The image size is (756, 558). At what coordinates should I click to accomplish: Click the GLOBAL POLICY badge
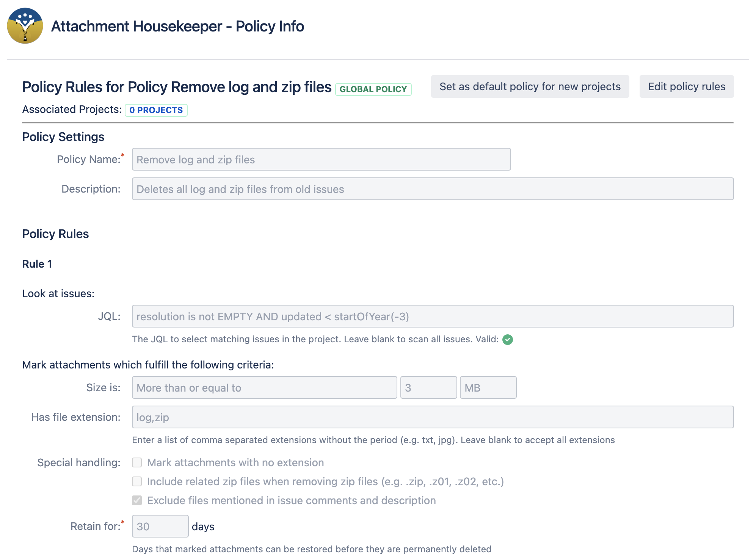tap(373, 89)
